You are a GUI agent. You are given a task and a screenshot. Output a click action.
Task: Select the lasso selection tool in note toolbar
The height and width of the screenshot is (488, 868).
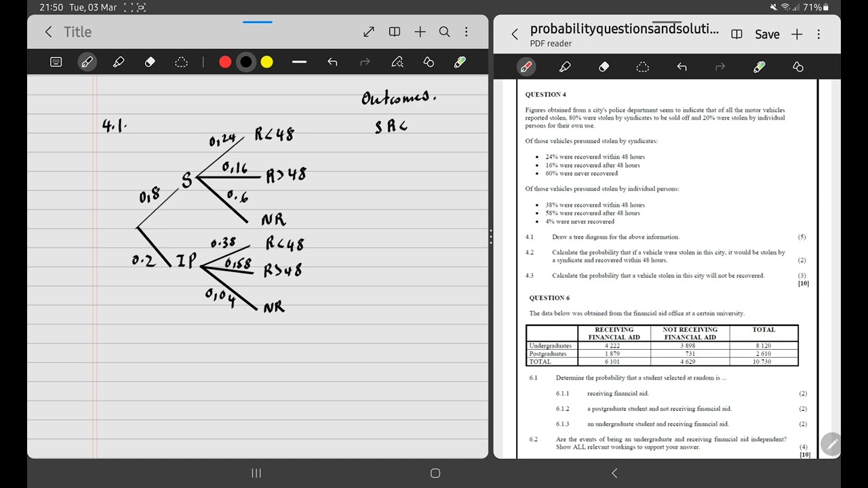tap(181, 62)
